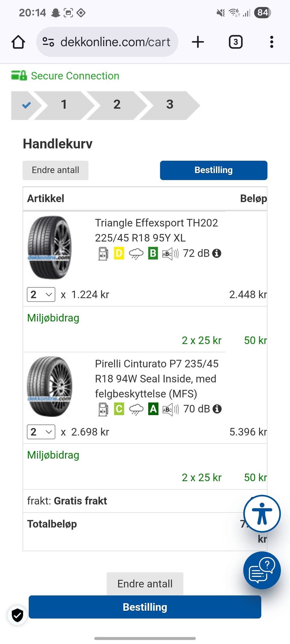Image resolution: width=290 pixels, height=644 pixels.
Task: Open the browser three-dot menu
Action: pos(272,42)
